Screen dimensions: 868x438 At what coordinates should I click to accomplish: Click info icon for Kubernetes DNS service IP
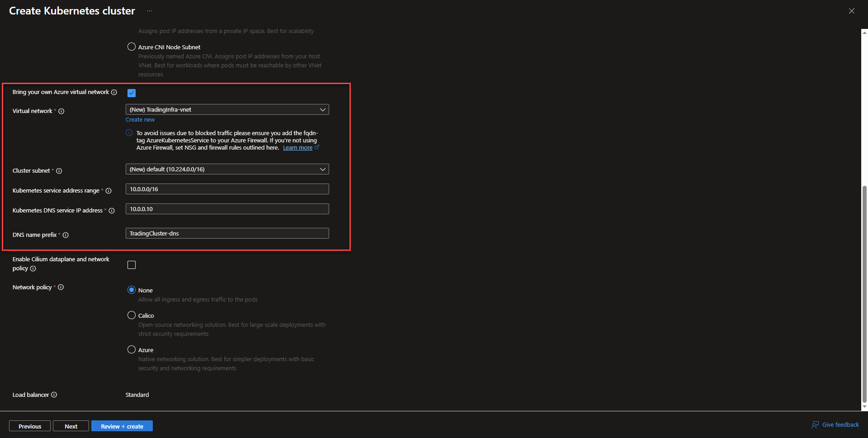click(112, 211)
